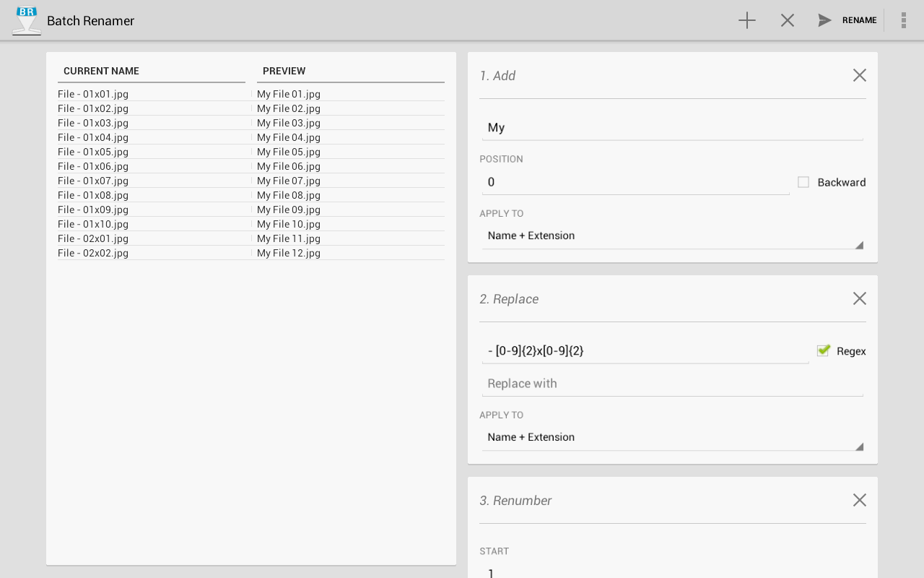The width and height of the screenshot is (924, 578).
Task: Open the overflow menu with three dots
Action: 903,20
